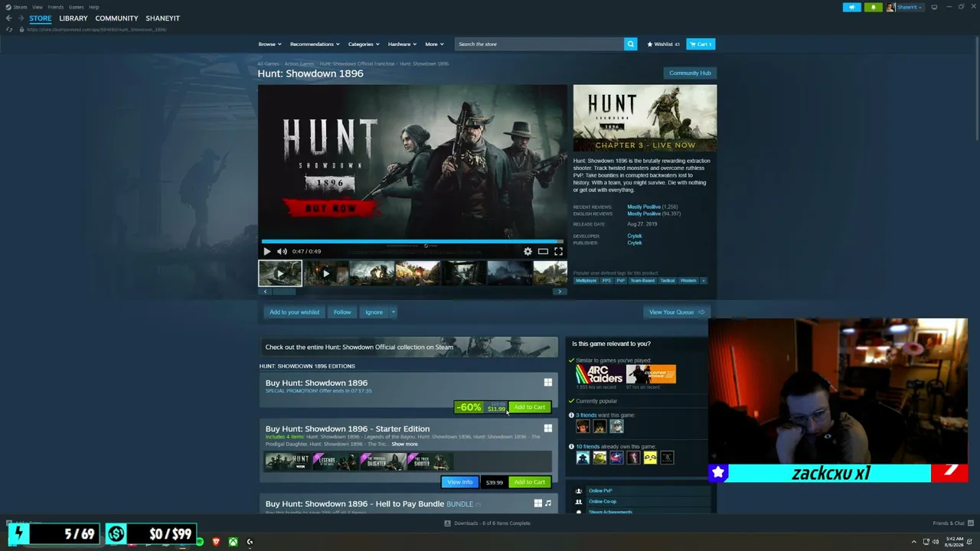The image size is (980, 551).
Task: Open trailer video settings gear
Action: pyautogui.click(x=528, y=251)
